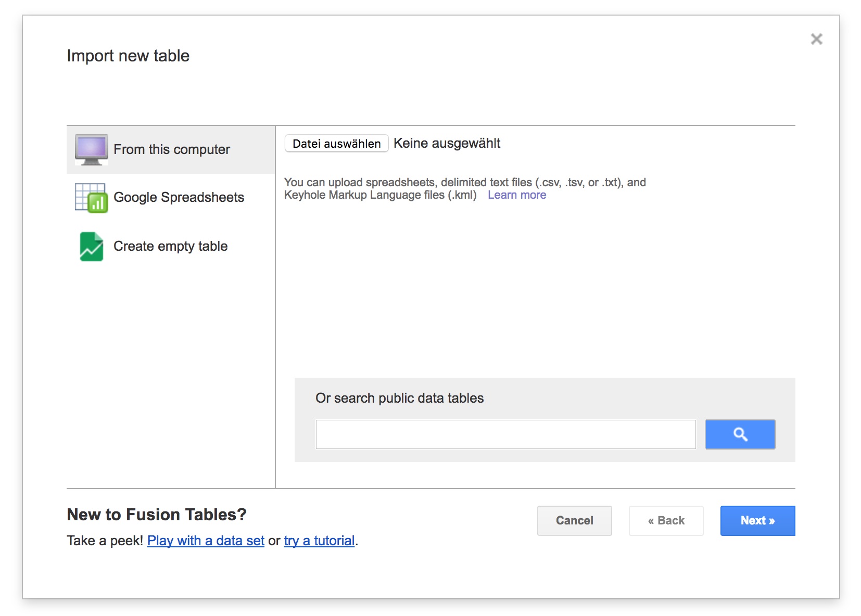The width and height of the screenshot is (861, 616).
Task: Follow the try a tutorial link
Action: click(x=319, y=541)
